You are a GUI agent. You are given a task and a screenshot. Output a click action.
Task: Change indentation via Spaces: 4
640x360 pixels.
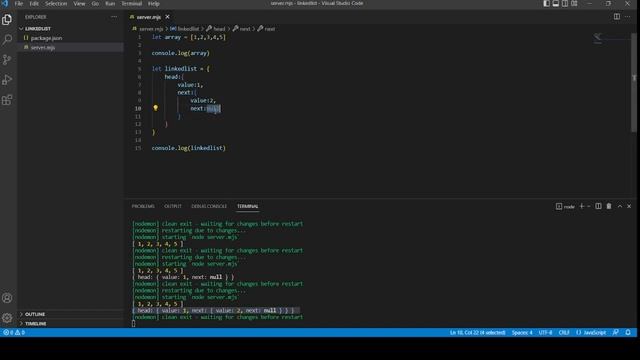522,333
